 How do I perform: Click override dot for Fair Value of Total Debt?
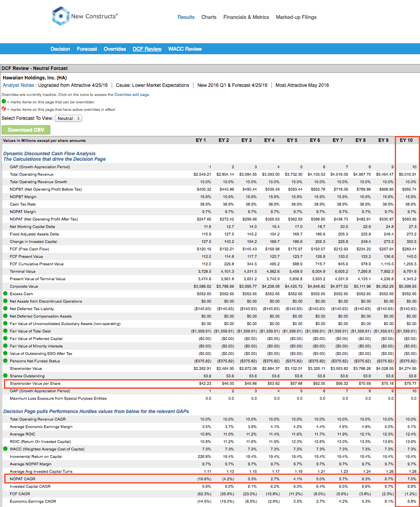pos(6,331)
